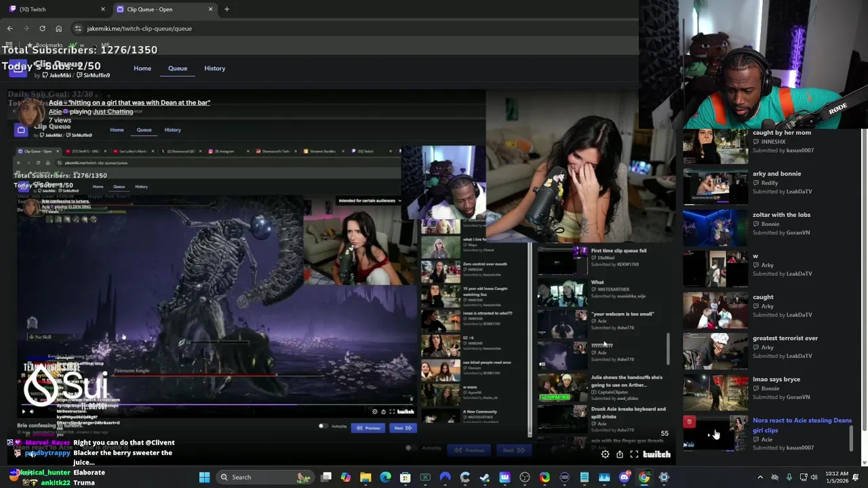Click the share icon on the clip player
The width and height of the screenshot is (868, 488).
pos(620,455)
